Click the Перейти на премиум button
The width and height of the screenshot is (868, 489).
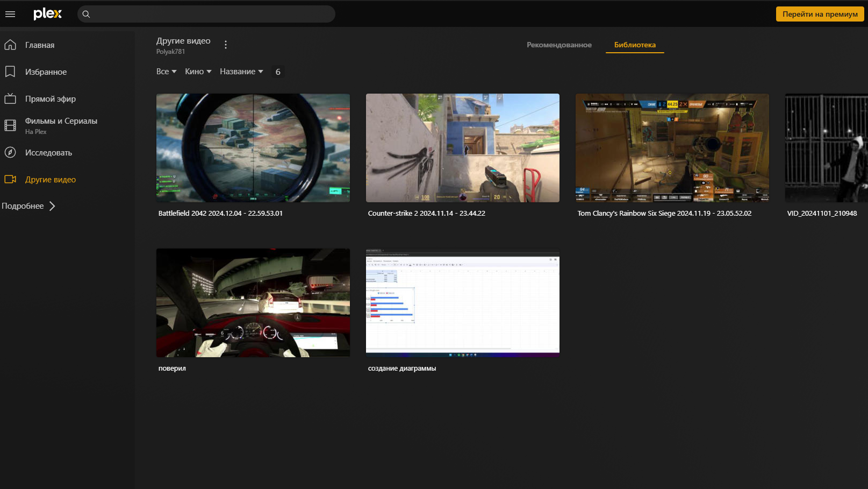pos(820,14)
